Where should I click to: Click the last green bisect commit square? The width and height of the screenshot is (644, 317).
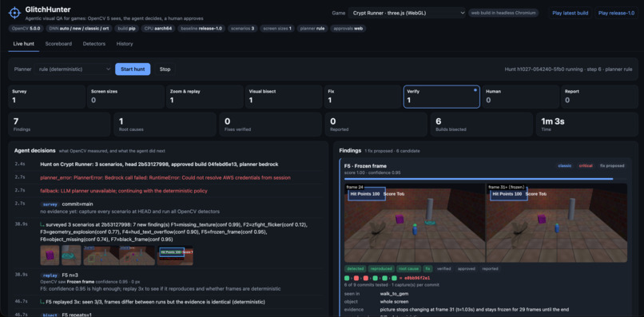click(x=394, y=278)
